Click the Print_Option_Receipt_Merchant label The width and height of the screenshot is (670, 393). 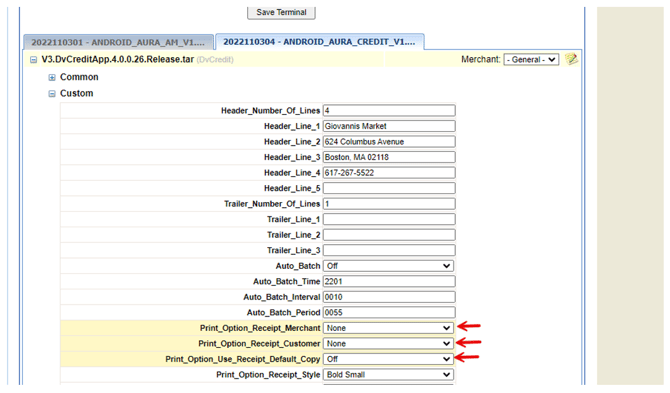[x=260, y=328]
